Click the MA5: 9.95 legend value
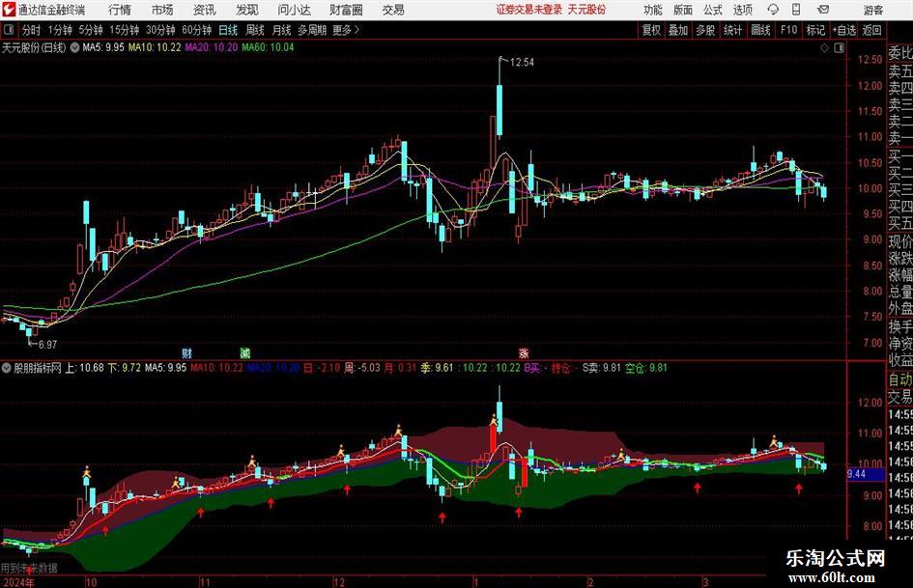 103,47
